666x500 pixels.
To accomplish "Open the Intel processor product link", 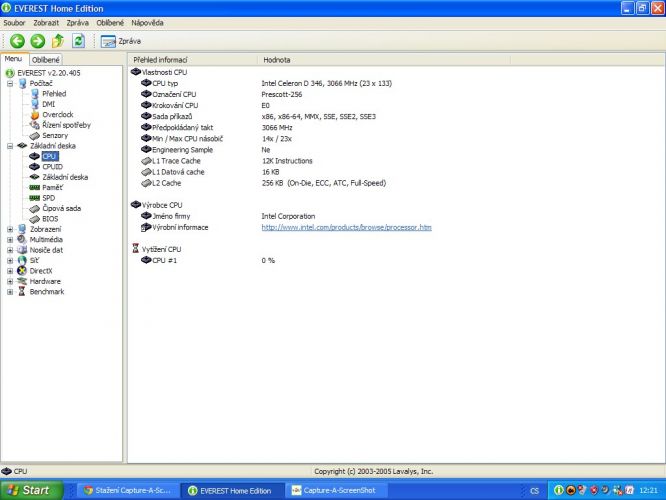I will click(x=347, y=228).
